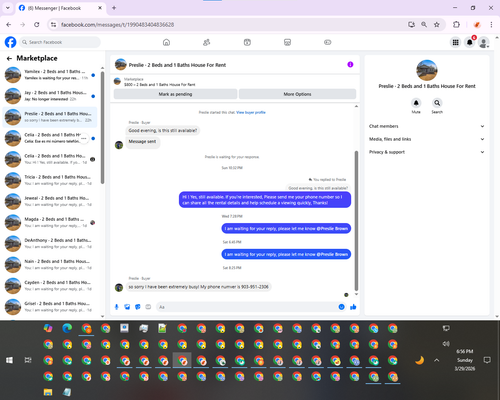Screen dimensions: 500x400
Task: Open the Gaming icon in top navigation
Action: point(328,42)
